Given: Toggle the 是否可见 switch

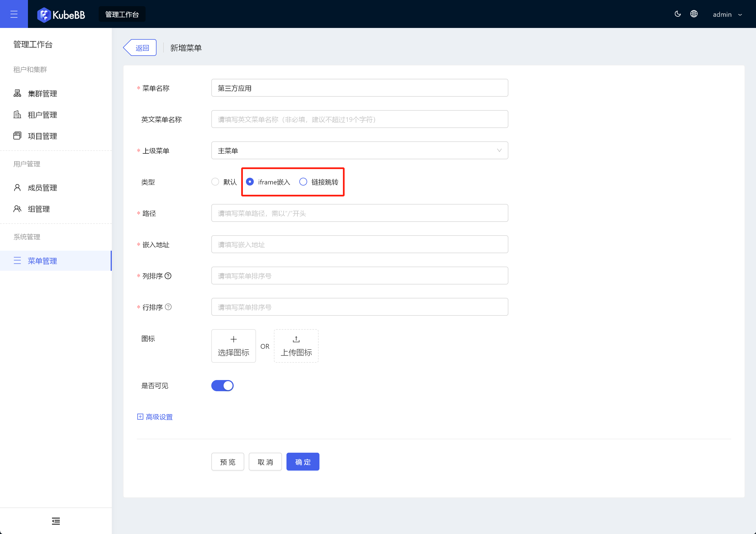Looking at the screenshot, I should 222,386.
